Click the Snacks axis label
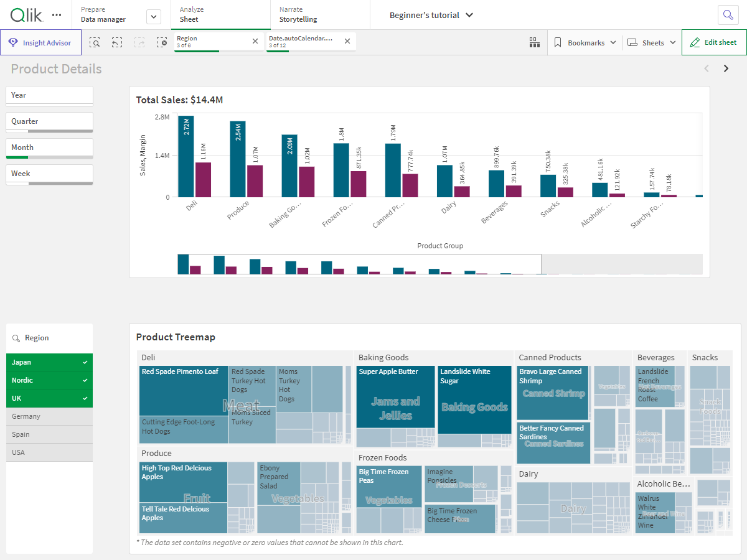The image size is (747, 560). [x=550, y=208]
